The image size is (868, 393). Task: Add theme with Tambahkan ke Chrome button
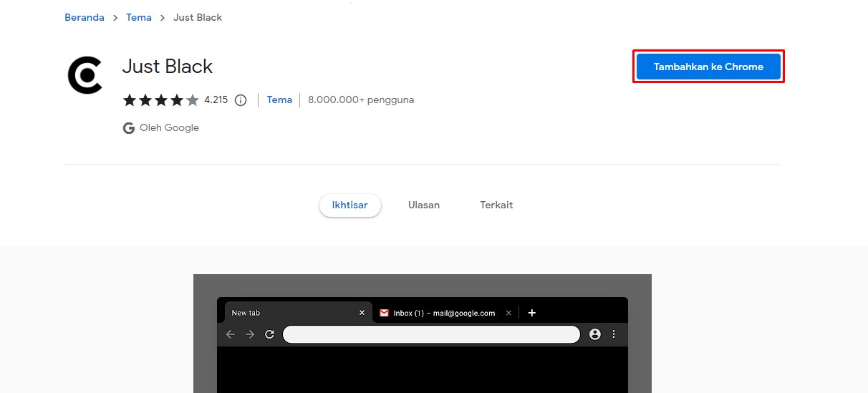(708, 67)
